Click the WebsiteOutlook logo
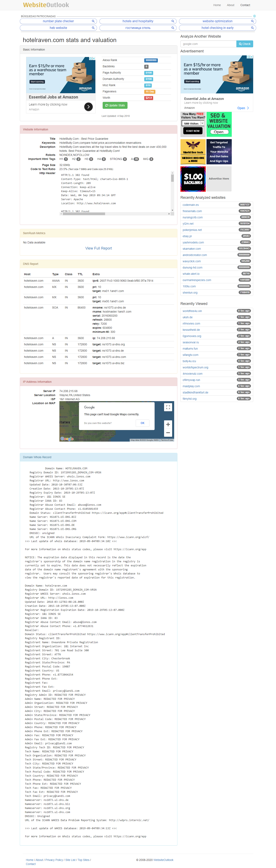This screenshot has height=868, width=276. coord(46,5)
